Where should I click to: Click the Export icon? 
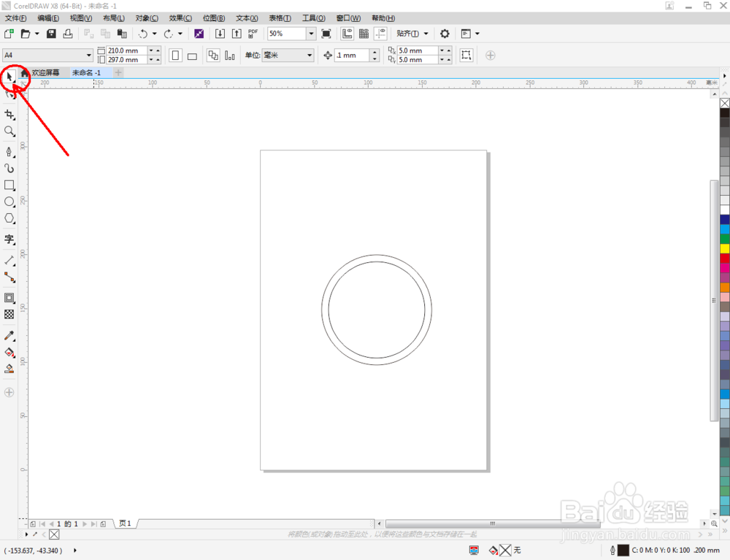pos(237,34)
